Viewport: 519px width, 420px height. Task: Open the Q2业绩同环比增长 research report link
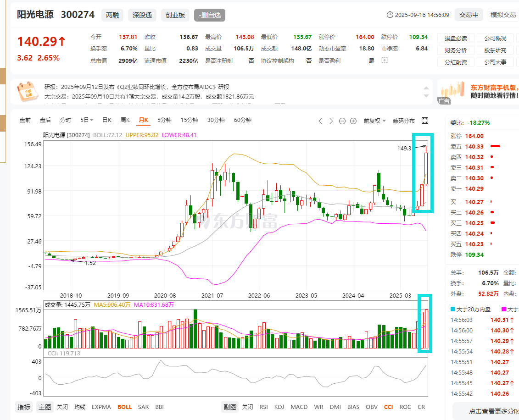137,87
